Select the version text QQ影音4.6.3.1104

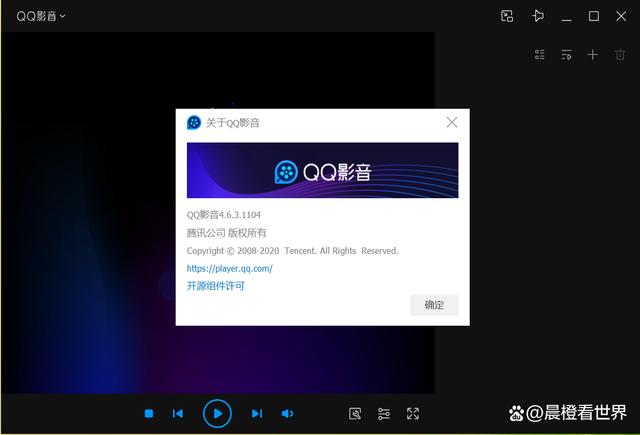pos(224,215)
